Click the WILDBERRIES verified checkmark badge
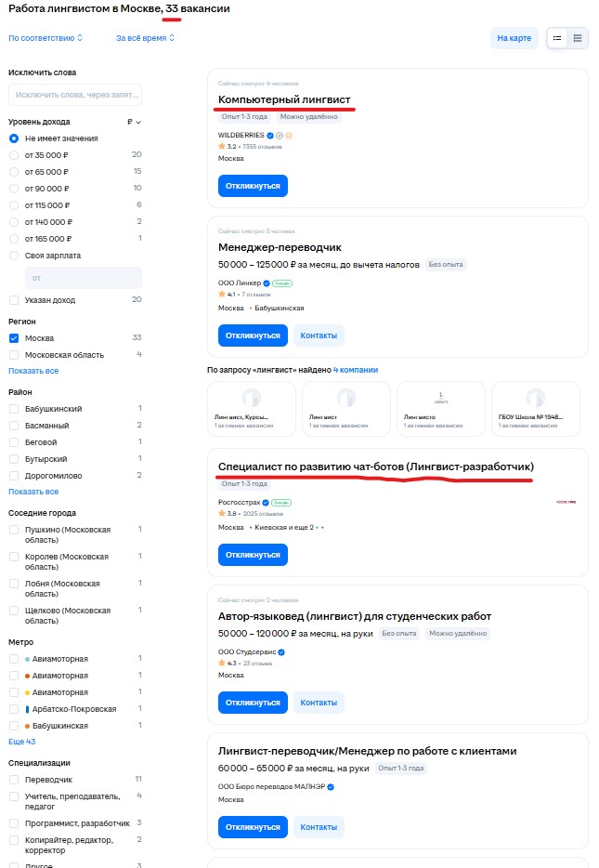This screenshot has width=599, height=868. (x=270, y=135)
